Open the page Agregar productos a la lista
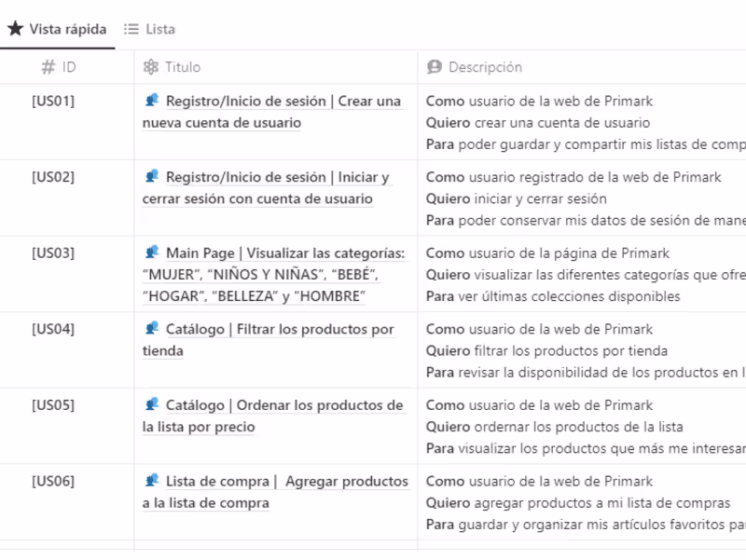Image resolution: width=746 pixels, height=560 pixels. pos(276,492)
